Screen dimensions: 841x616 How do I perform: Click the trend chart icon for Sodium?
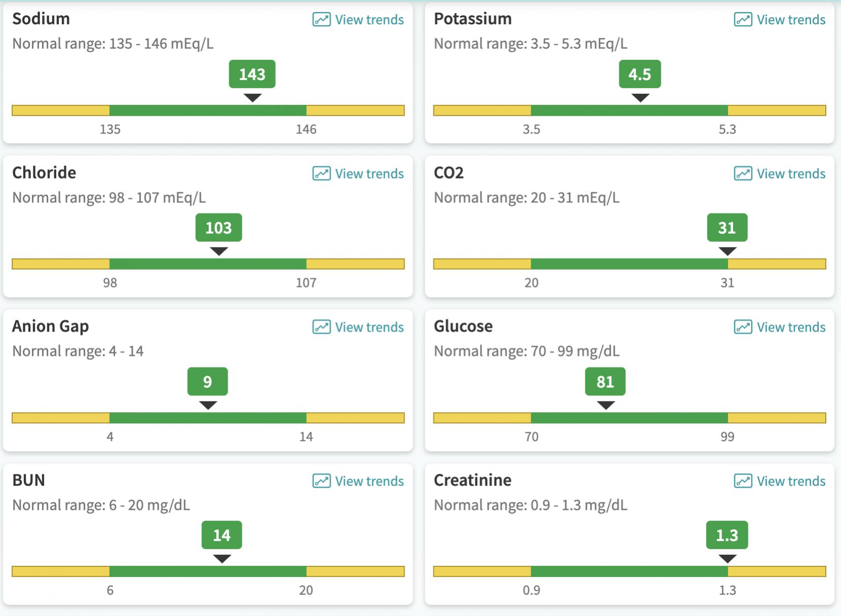click(x=321, y=20)
